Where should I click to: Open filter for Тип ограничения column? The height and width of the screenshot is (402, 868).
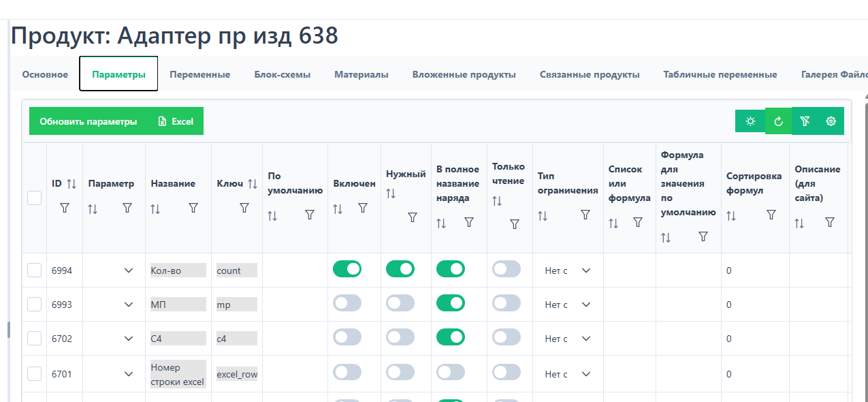585,215
